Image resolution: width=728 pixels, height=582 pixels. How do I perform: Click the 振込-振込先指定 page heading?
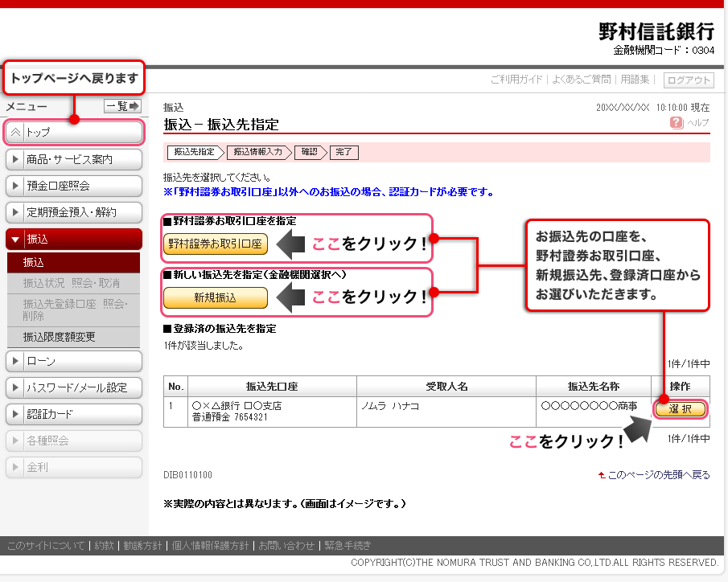221,125
